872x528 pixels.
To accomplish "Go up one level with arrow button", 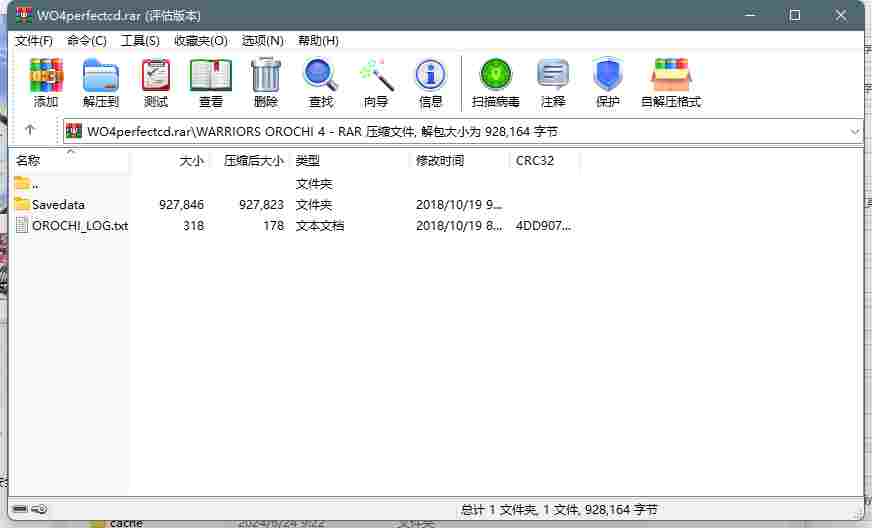I will (30, 130).
